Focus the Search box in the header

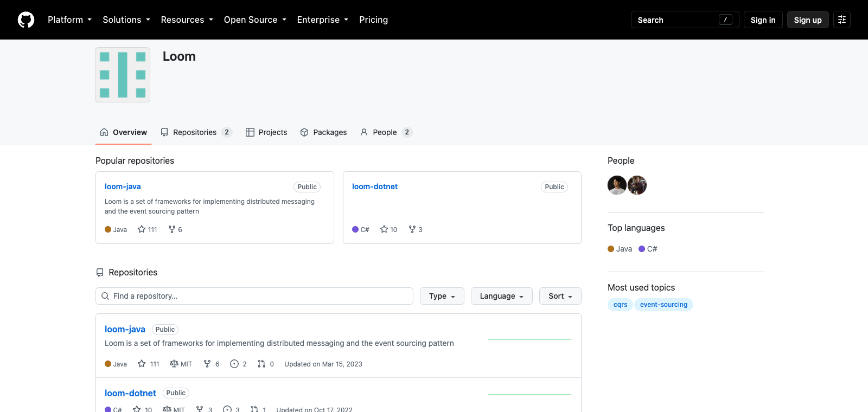click(685, 20)
